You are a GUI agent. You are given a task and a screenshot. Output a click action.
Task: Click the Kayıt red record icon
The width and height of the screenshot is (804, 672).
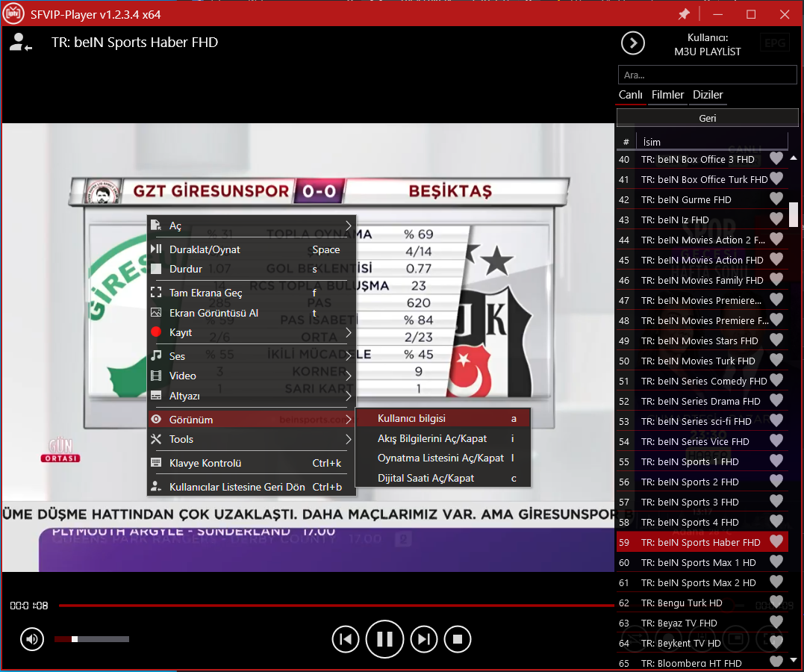click(156, 332)
